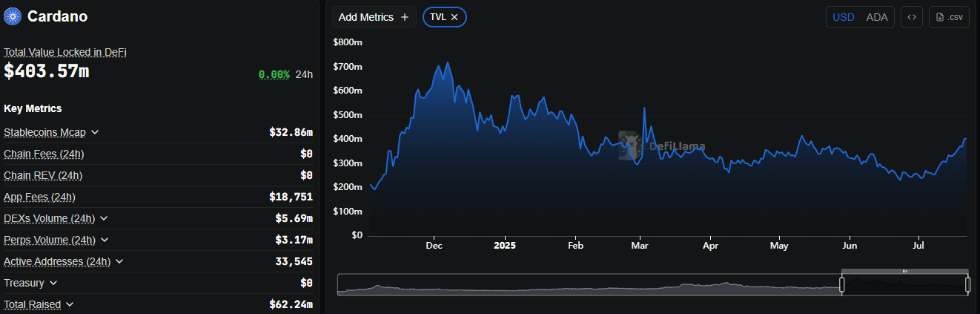Expand the Total Raised row
This screenshot has width=980, height=314.
pyautogui.click(x=69, y=304)
